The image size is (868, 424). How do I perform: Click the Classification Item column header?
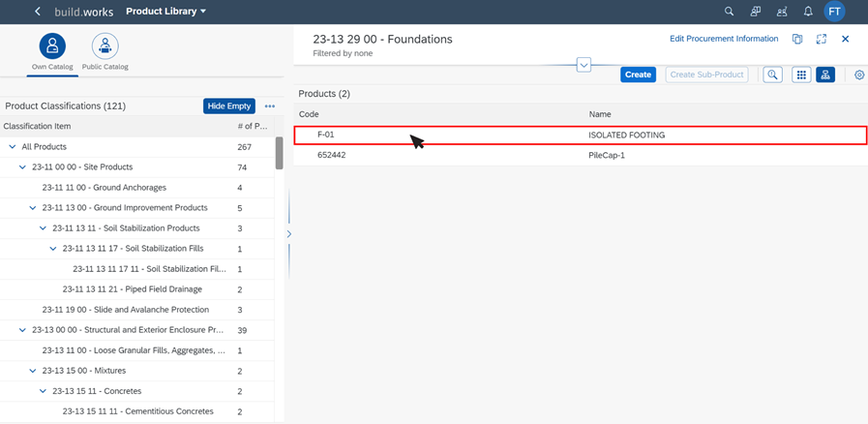point(37,126)
